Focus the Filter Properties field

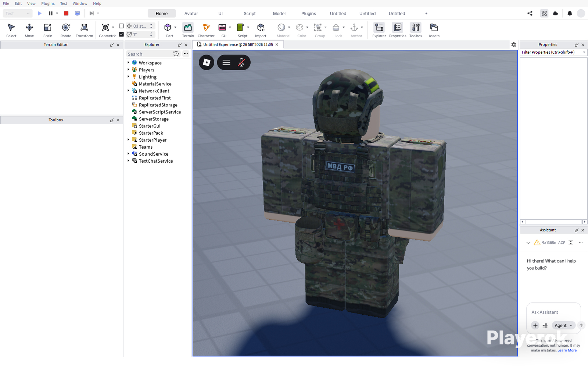(553, 52)
